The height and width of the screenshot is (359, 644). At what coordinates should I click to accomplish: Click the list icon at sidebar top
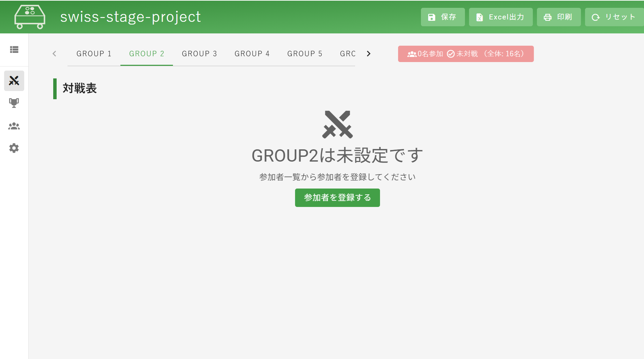click(x=14, y=50)
